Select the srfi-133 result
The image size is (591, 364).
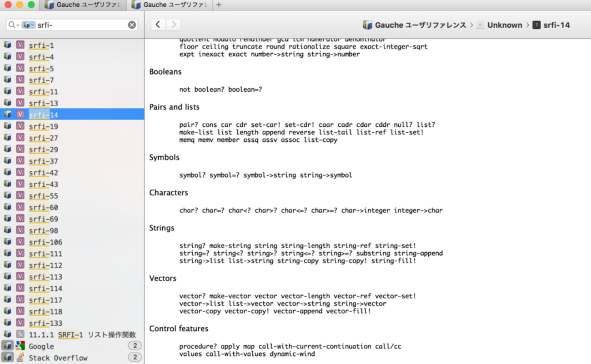coord(72,323)
